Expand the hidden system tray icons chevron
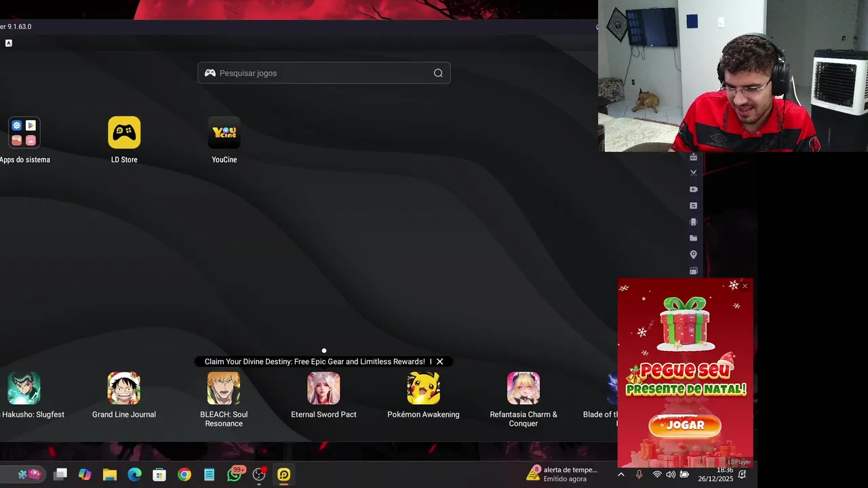The width and height of the screenshot is (868, 488). (x=621, y=474)
